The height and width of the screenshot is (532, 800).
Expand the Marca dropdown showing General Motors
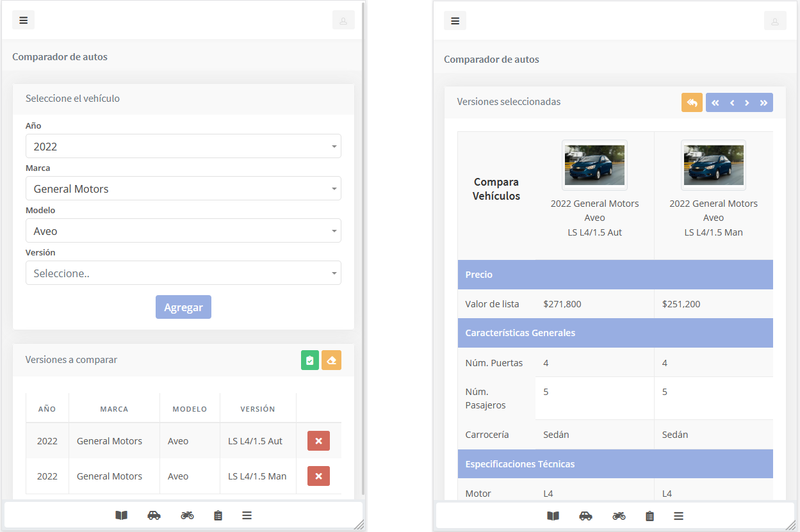click(183, 189)
